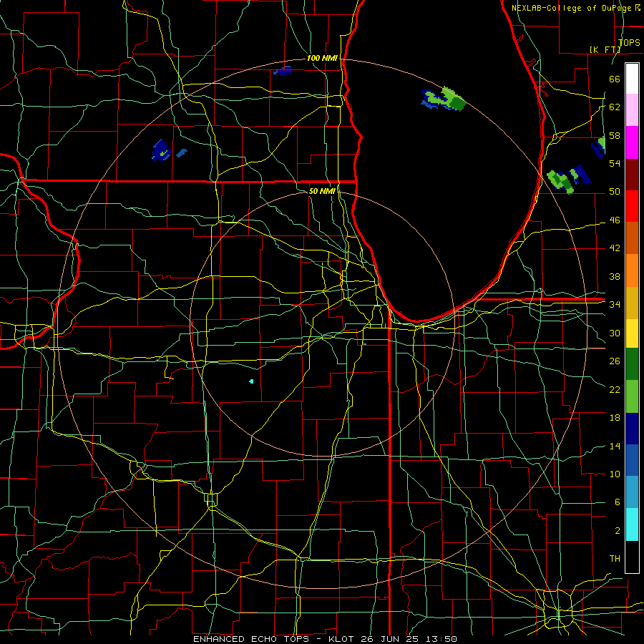Click the "6" legend value

click(618, 502)
